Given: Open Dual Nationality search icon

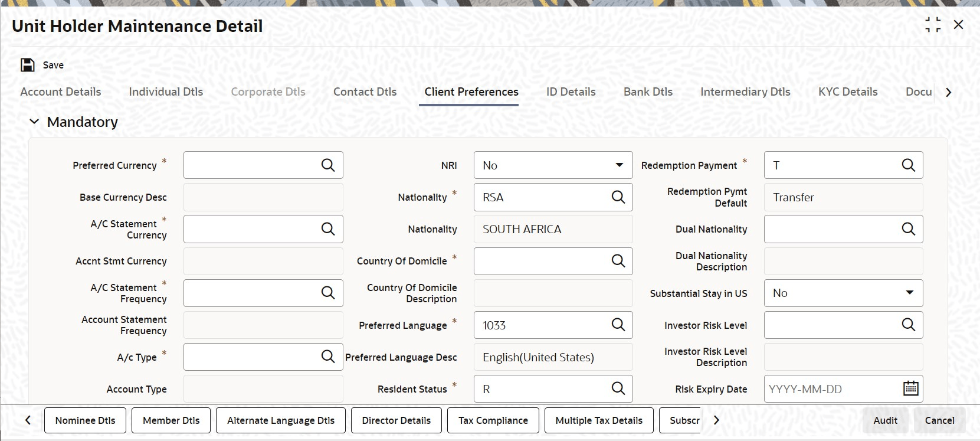Looking at the screenshot, I should pyautogui.click(x=908, y=229).
